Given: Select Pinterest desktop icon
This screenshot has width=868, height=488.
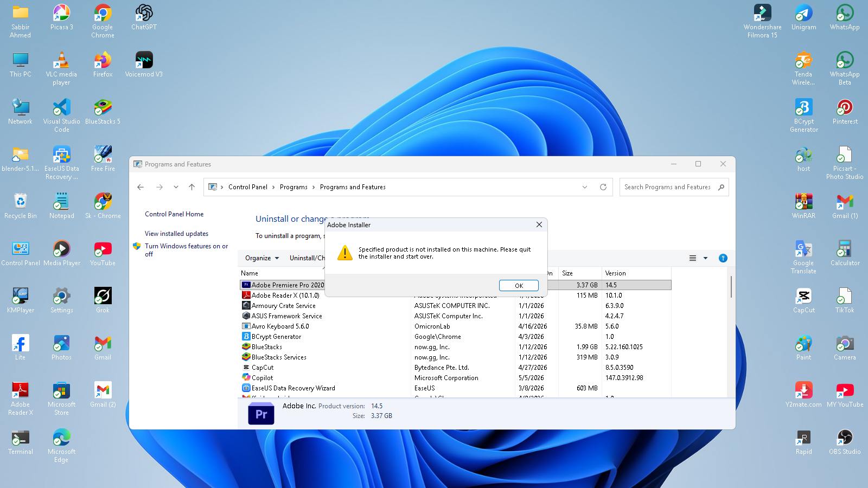Looking at the screenshot, I should point(845,112).
